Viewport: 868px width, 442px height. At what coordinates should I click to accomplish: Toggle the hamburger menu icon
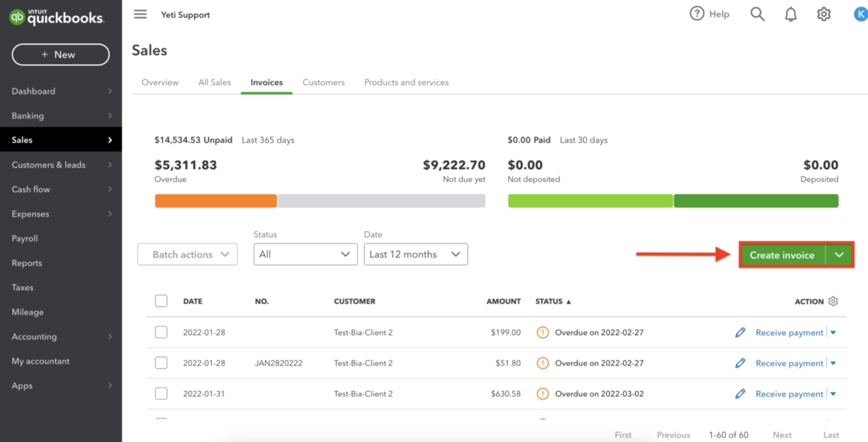tap(140, 14)
